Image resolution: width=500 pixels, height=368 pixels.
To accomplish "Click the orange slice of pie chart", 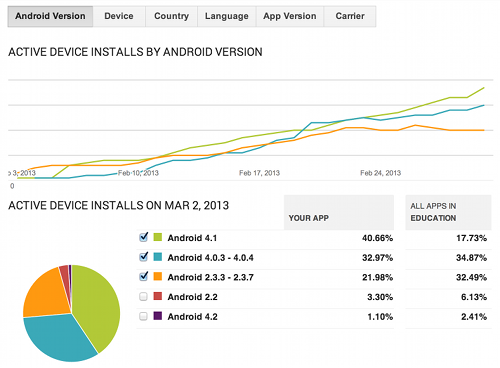I will point(45,293).
